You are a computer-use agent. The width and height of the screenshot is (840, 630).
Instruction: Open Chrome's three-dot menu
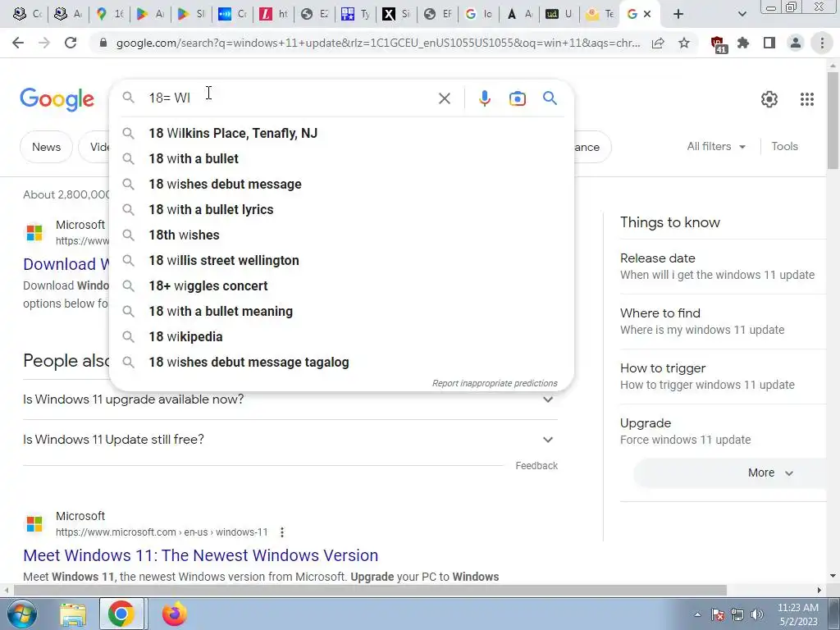[822, 43]
